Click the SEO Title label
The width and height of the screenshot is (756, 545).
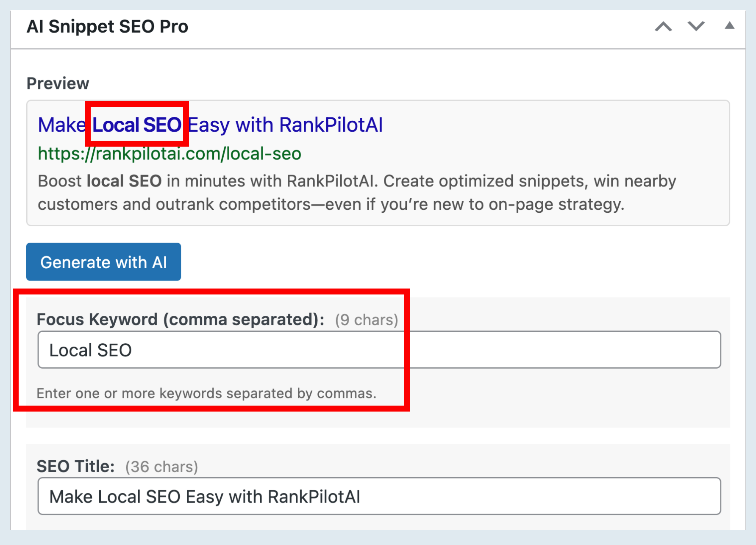point(75,466)
